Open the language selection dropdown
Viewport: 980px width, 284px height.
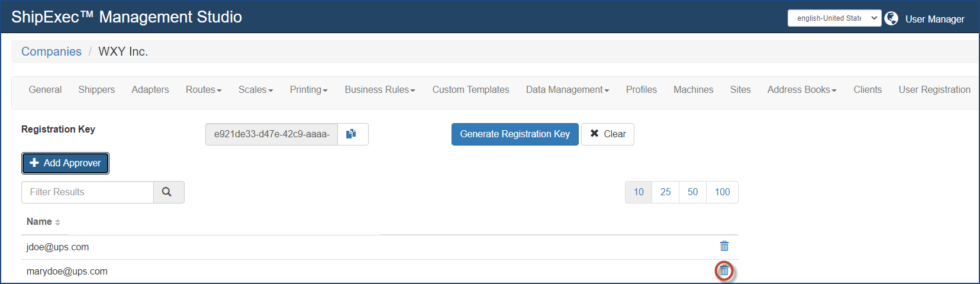[834, 18]
